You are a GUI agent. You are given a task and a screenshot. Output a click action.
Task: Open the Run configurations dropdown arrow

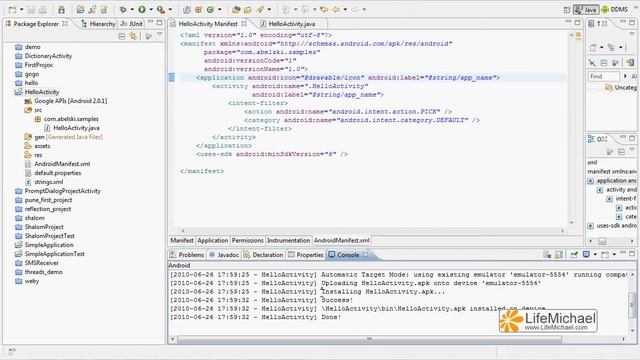tap(151, 9)
